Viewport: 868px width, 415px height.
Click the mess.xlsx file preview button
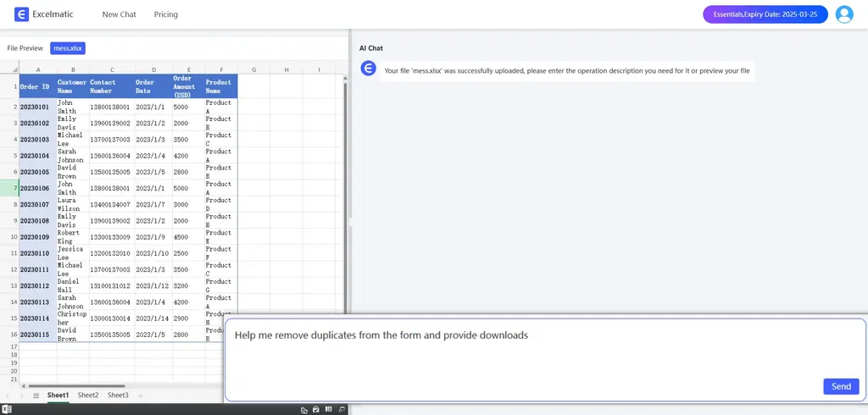pyautogui.click(x=67, y=48)
